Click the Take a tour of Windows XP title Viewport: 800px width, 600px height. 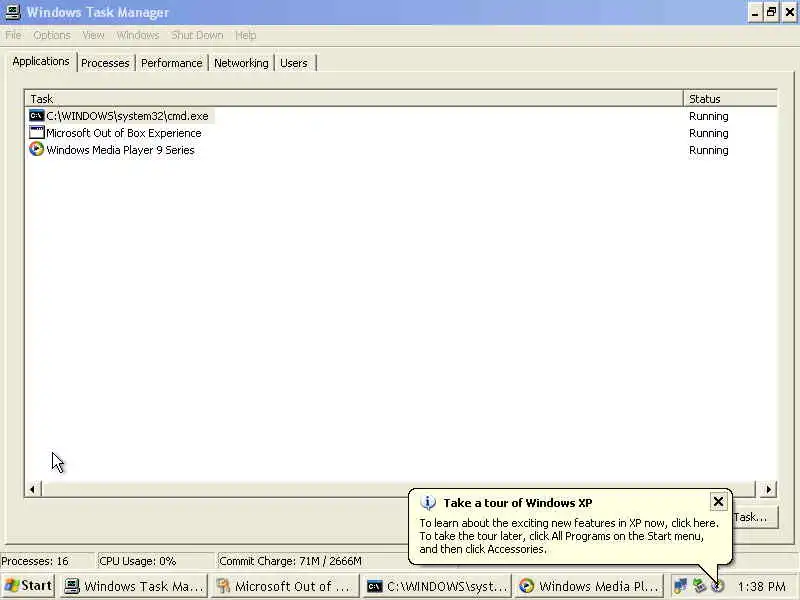pos(517,503)
